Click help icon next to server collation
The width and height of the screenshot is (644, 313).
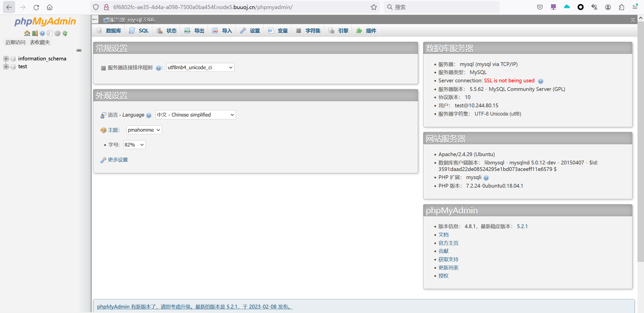click(158, 68)
